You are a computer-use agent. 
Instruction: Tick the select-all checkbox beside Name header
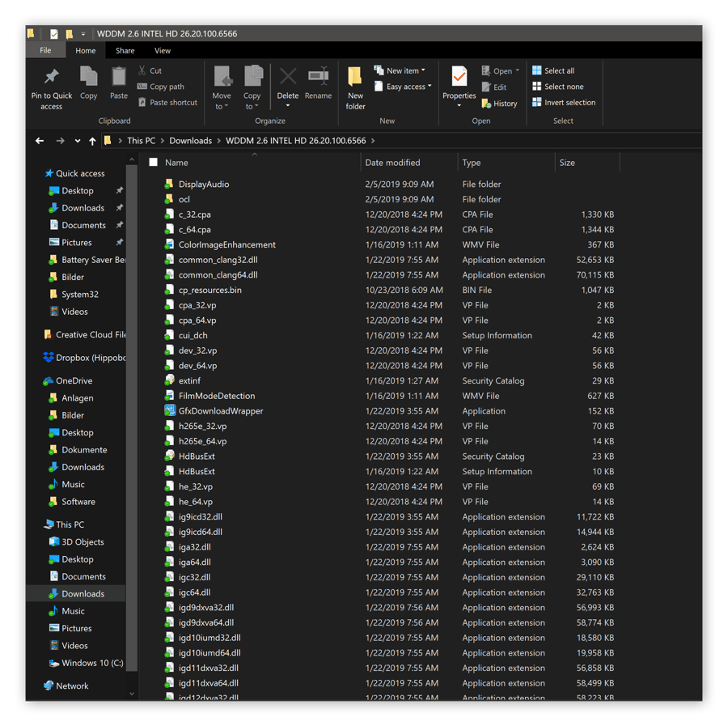153,163
